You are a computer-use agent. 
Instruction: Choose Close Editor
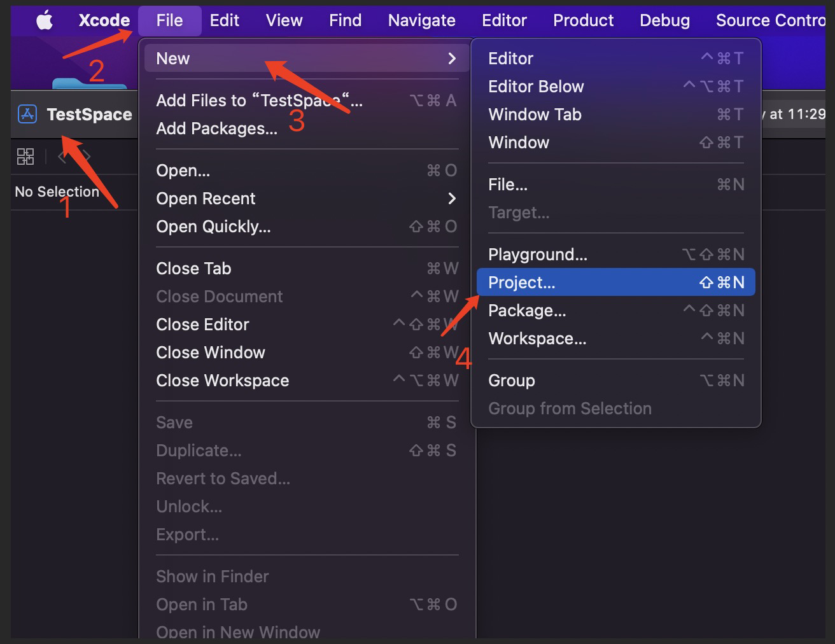click(x=307, y=325)
